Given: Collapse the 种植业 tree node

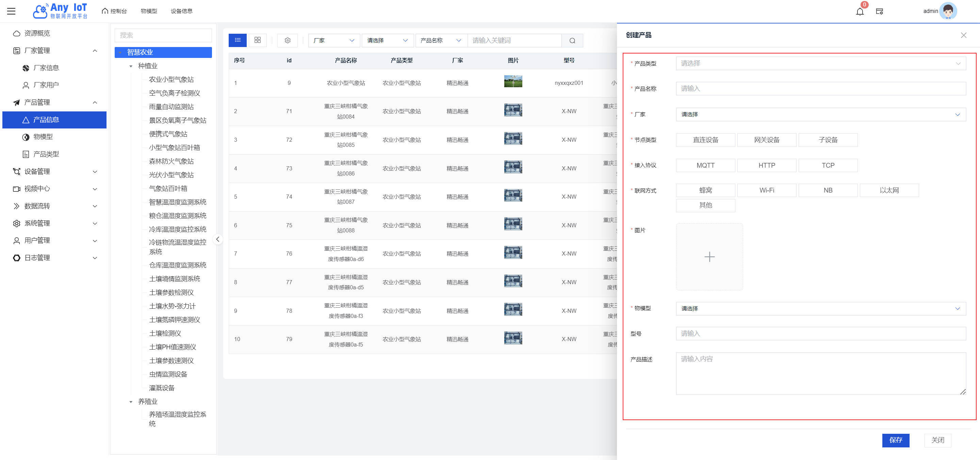Looking at the screenshot, I should [131, 66].
